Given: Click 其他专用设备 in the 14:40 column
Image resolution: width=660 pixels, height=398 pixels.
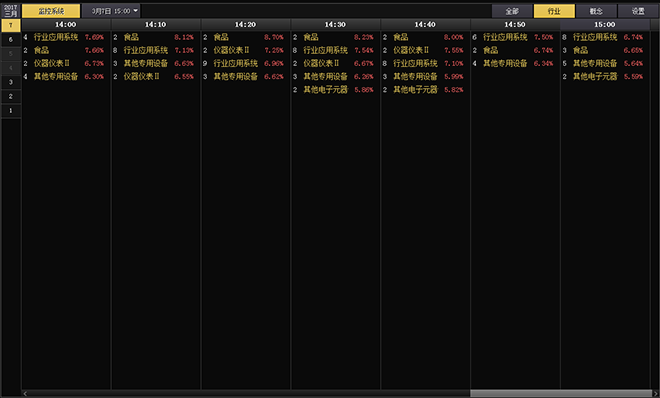Looking at the screenshot, I should click(415, 76).
